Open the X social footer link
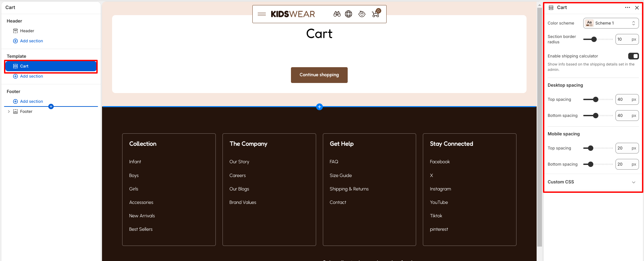Image resolution: width=644 pixels, height=261 pixels. pyautogui.click(x=432, y=175)
